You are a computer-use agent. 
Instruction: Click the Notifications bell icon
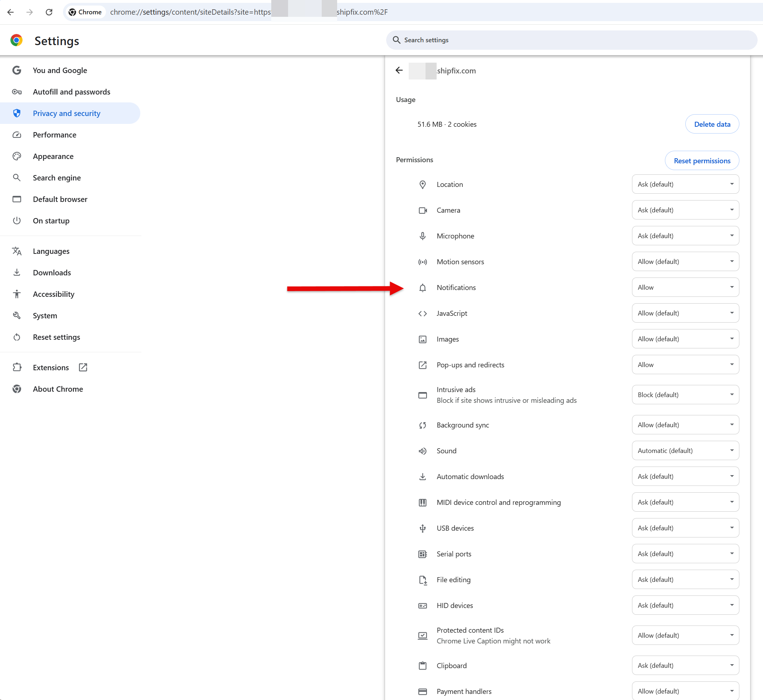pyautogui.click(x=423, y=288)
